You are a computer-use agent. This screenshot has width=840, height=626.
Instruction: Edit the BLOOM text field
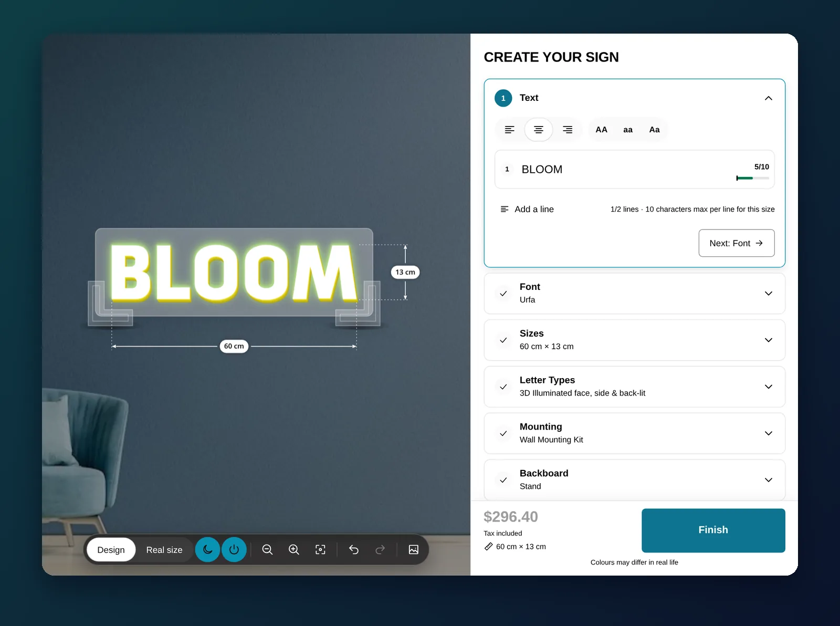pos(635,170)
